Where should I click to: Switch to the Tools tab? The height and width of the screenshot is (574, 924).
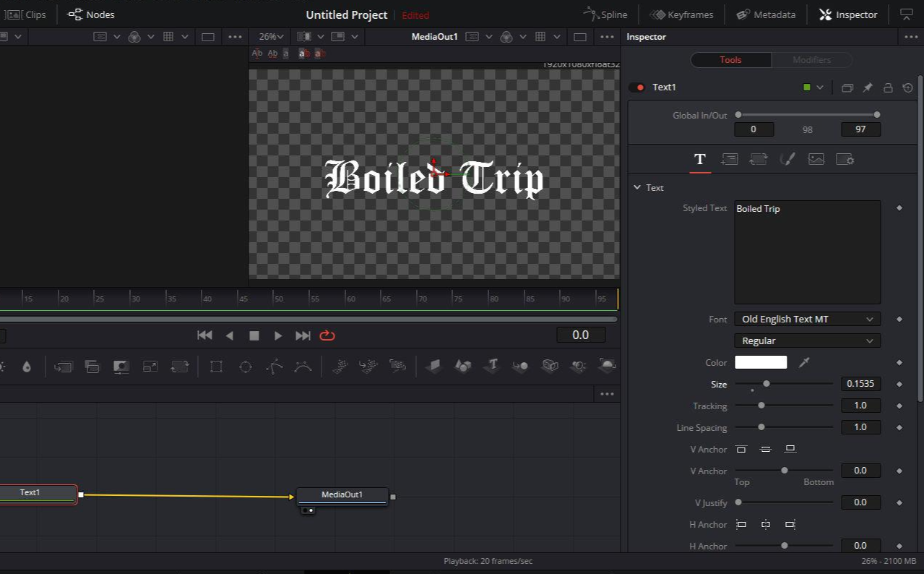[730, 60]
